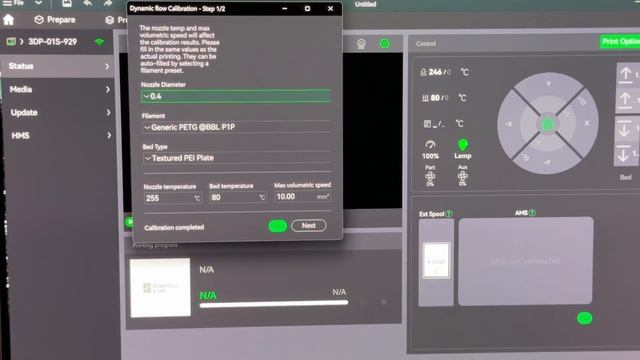
Task: Expand the Media chevron arrow
Action: coord(108,89)
